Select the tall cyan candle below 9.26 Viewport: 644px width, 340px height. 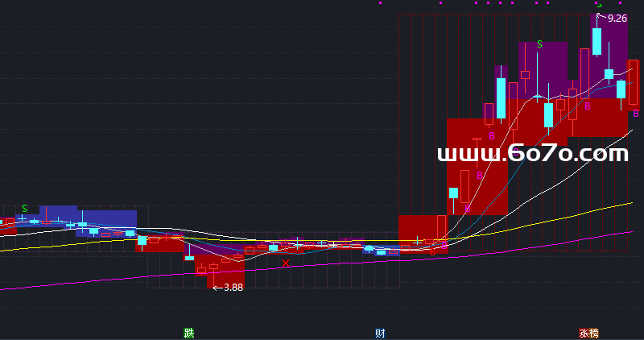[597, 42]
